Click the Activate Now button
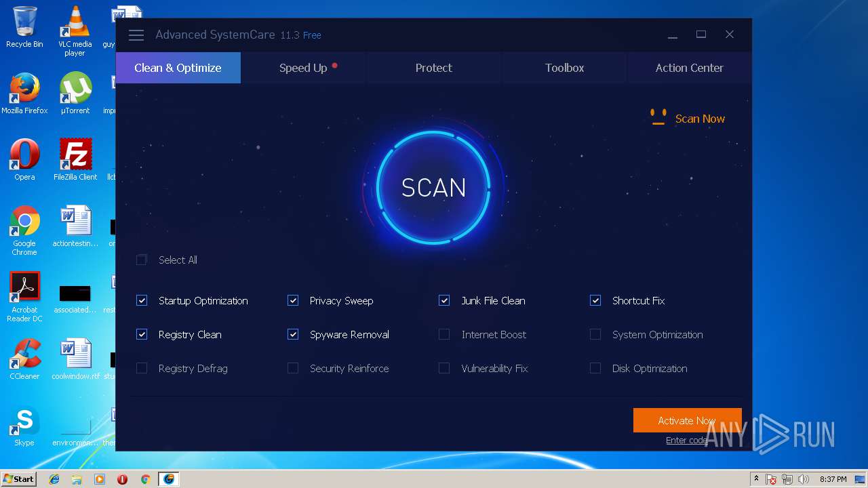This screenshot has height=488, width=868. click(687, 420)
